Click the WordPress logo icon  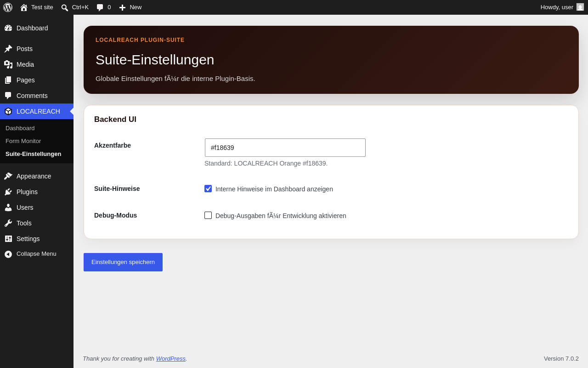pyautogui.click(x=8, y=7)
